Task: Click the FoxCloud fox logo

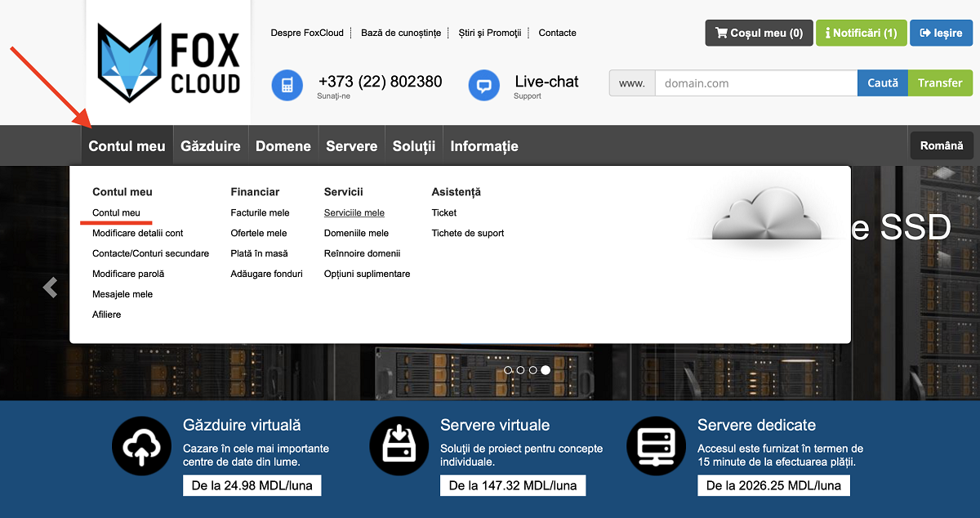Action: 168,63
